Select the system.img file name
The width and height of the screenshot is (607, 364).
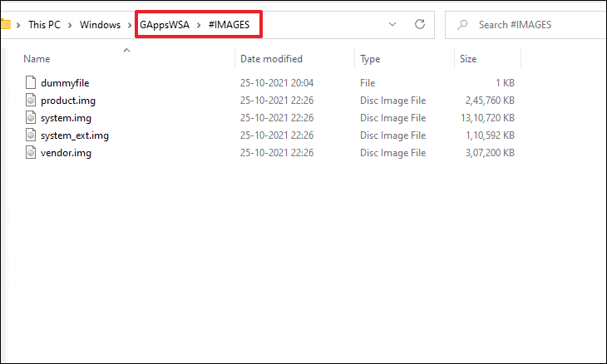pyautogui.click(x=66, y=118)
